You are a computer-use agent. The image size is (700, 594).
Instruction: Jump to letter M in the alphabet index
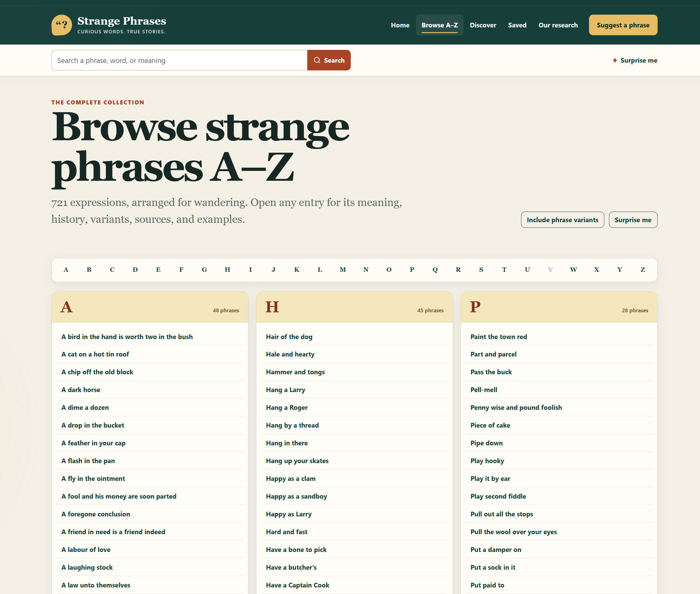point(343,270)
